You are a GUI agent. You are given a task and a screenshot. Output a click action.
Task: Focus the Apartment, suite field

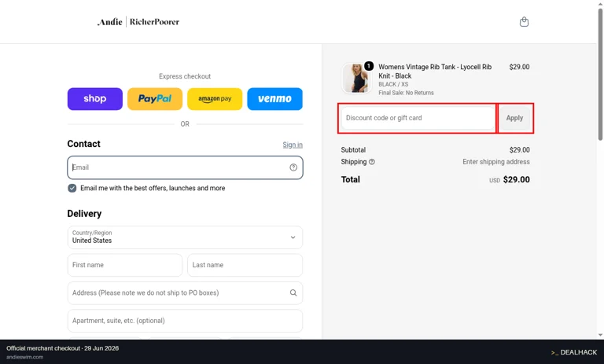click(185, 321)
